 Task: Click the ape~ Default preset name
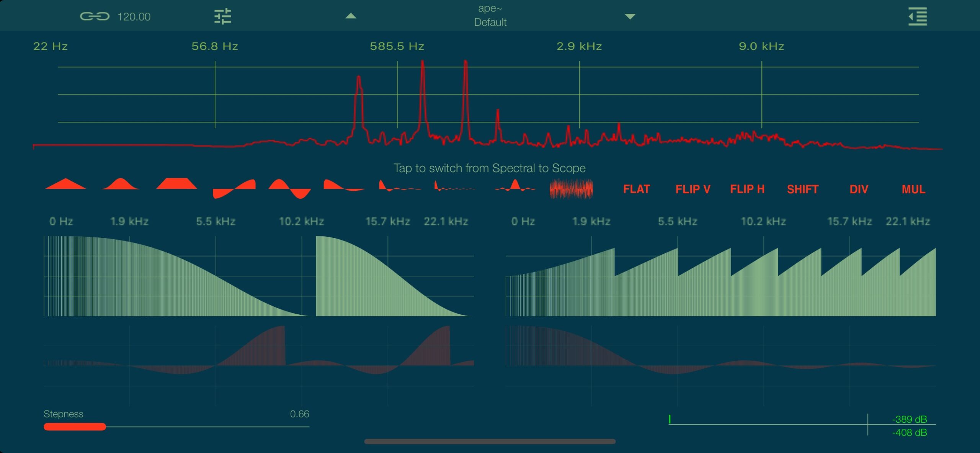[x=490, y=15]
